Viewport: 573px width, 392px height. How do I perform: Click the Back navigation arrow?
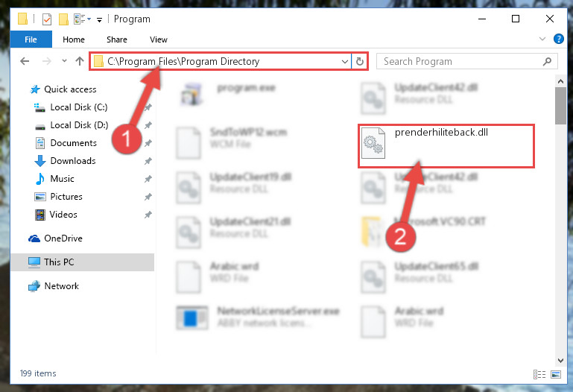[25, 61]
